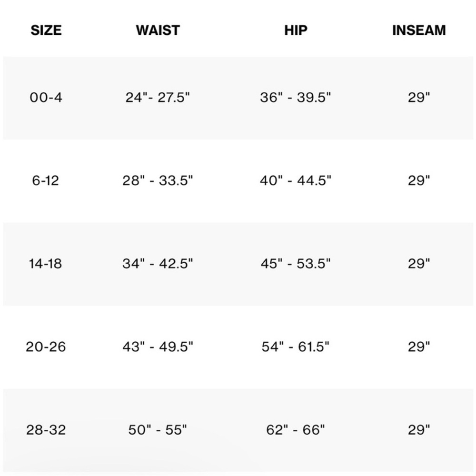Image resolution: width=476 pixels, height=476 pixels.
Task: Select the 28-32 size row label
Action: 46,430
